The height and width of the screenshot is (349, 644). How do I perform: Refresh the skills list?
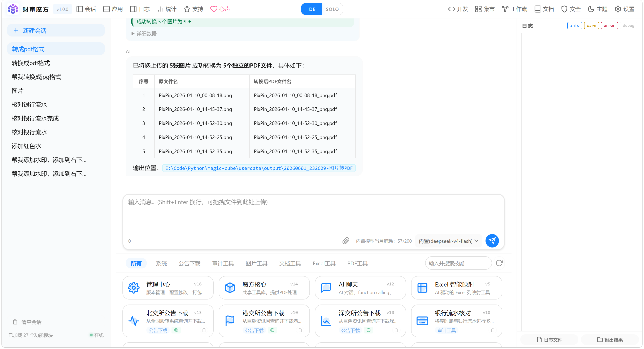[499, 263]
